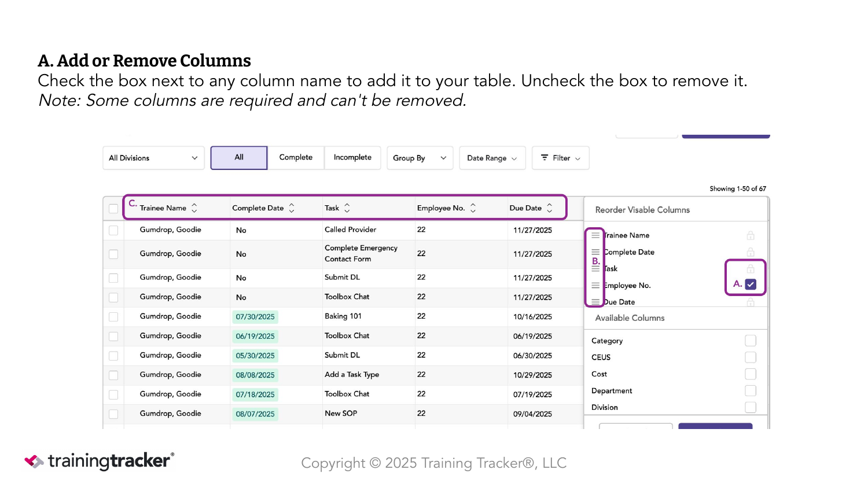Click the lock icon for Due Date
868x488 pixels.
[751, 302]
